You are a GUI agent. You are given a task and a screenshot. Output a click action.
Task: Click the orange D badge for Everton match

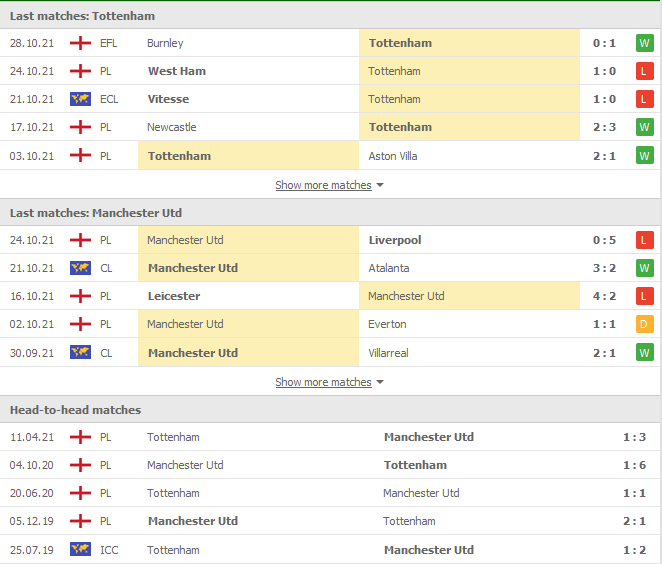click(x=644, y=324)
